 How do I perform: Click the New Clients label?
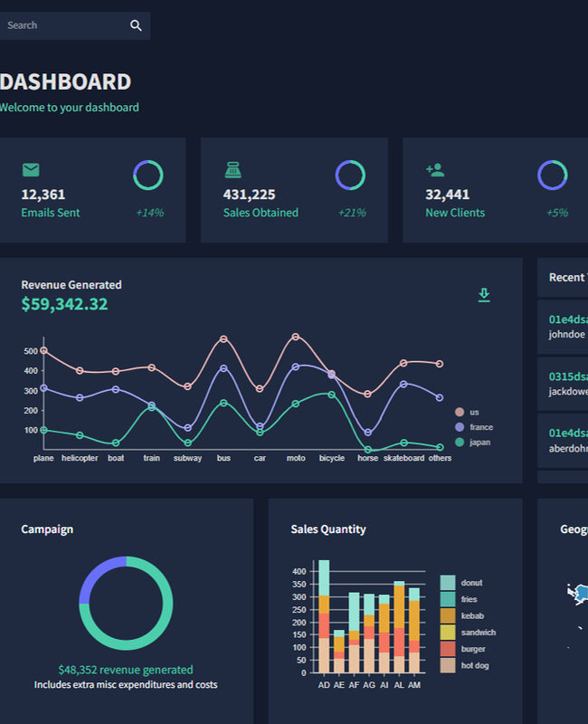pos(455,213)
